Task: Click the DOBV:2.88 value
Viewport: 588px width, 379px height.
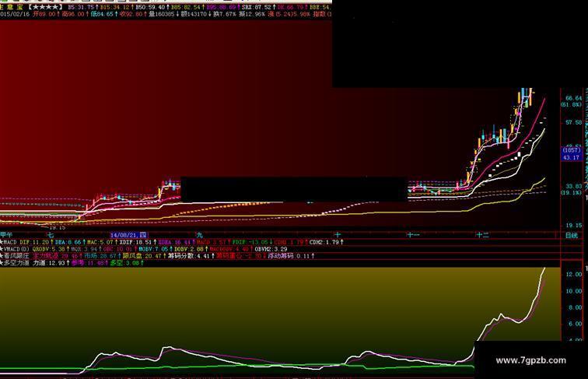Action: 189,249
